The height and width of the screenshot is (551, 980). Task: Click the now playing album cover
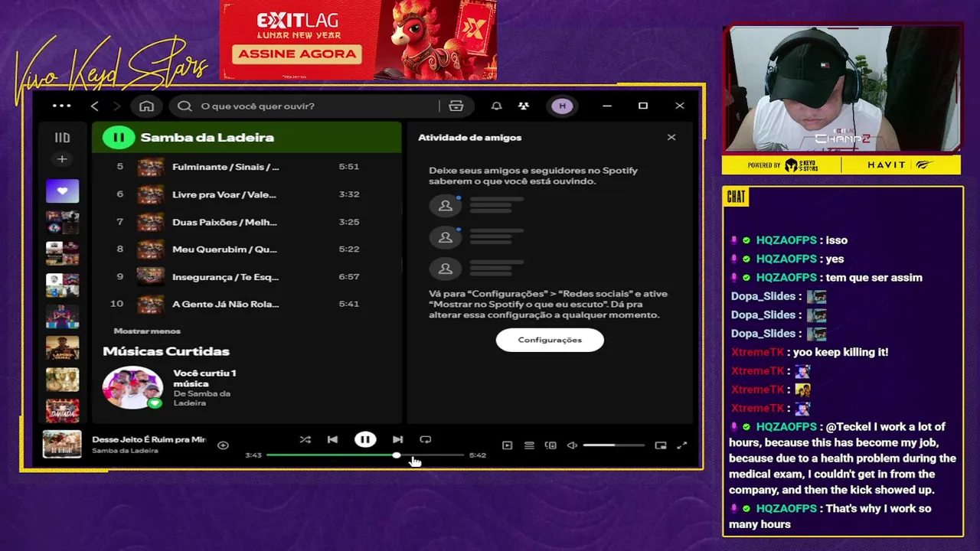tap(62, 444)
